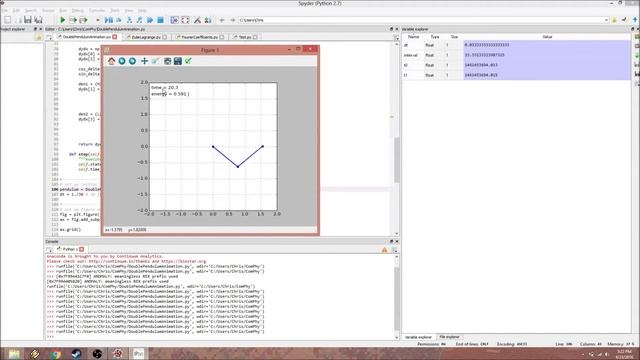This screenshot has width=640, height=360.
Task: Click the console warning triangle icon
Action: pos(384,250)
